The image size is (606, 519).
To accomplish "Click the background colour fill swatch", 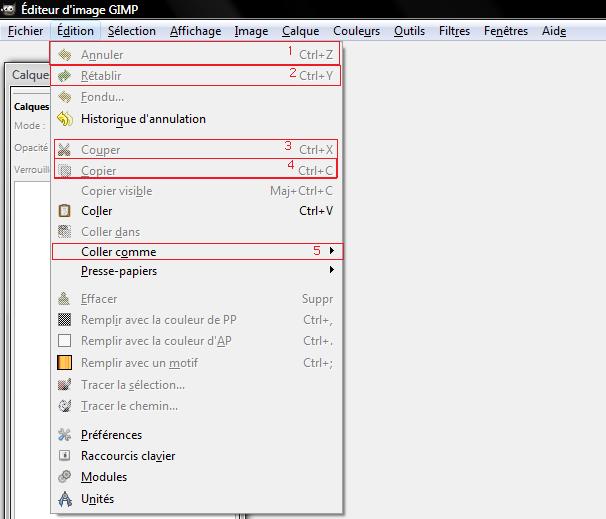I will (65, 341).
